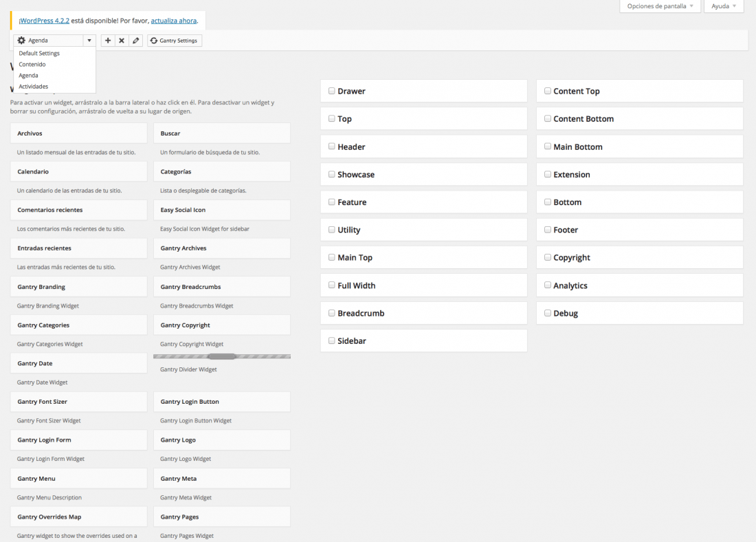Enable the Extension checkbox
This screenshot has width=756, height=542.
[x=548, y=174]
